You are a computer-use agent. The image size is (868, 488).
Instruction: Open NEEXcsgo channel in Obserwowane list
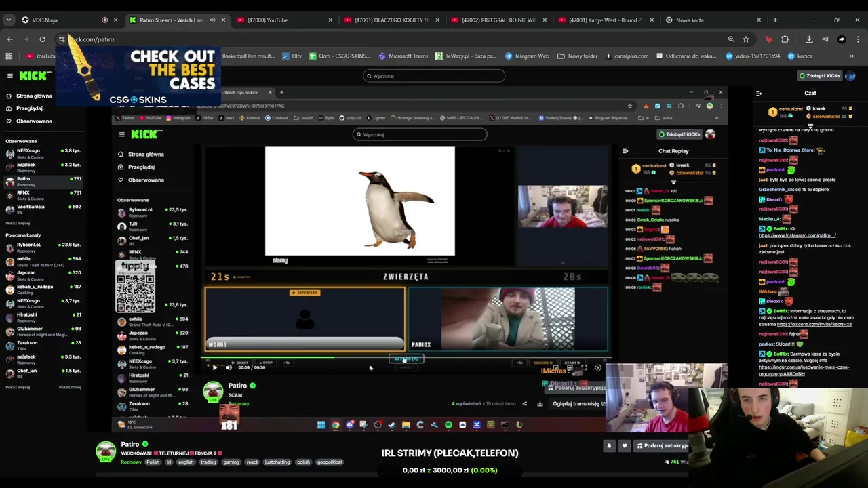click(43, 153)
